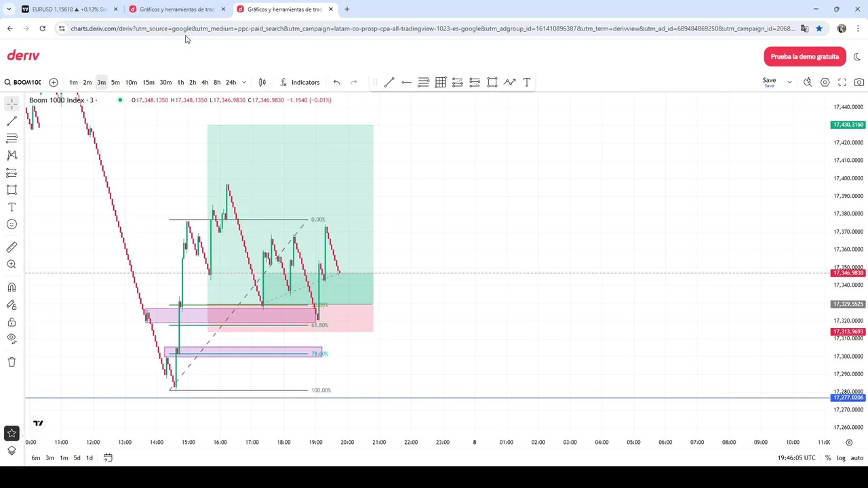Viewport: 868px width, 488px height.
Task: Toggle the favorites toolbar star button
Action: pyautogui.click(x=12, y=434)
